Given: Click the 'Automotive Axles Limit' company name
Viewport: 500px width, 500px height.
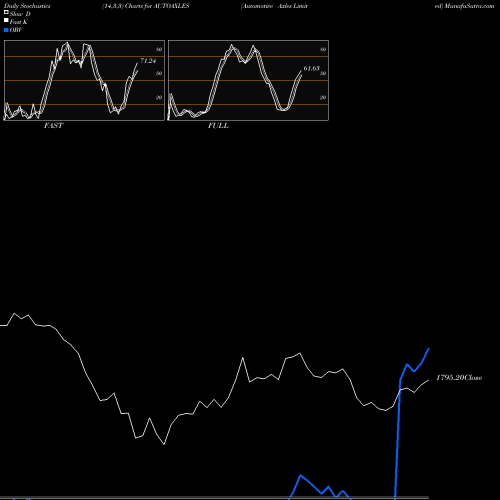Looking at the screenshot, I should coord(274,6).
